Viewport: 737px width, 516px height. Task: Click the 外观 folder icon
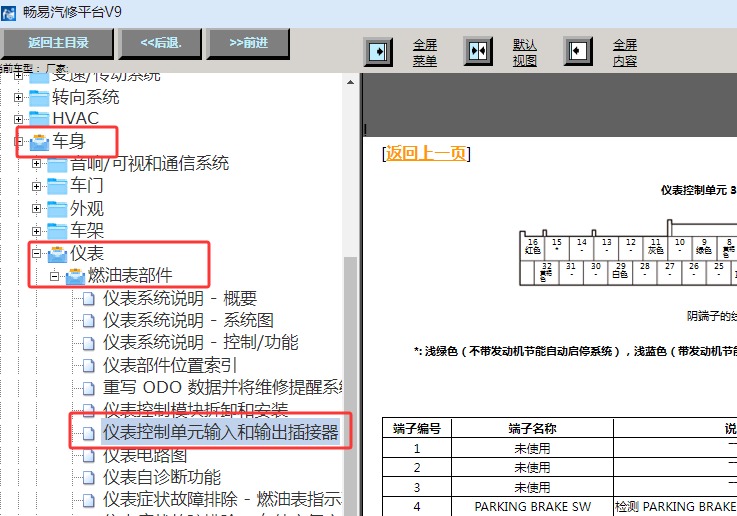pos(57,209)
